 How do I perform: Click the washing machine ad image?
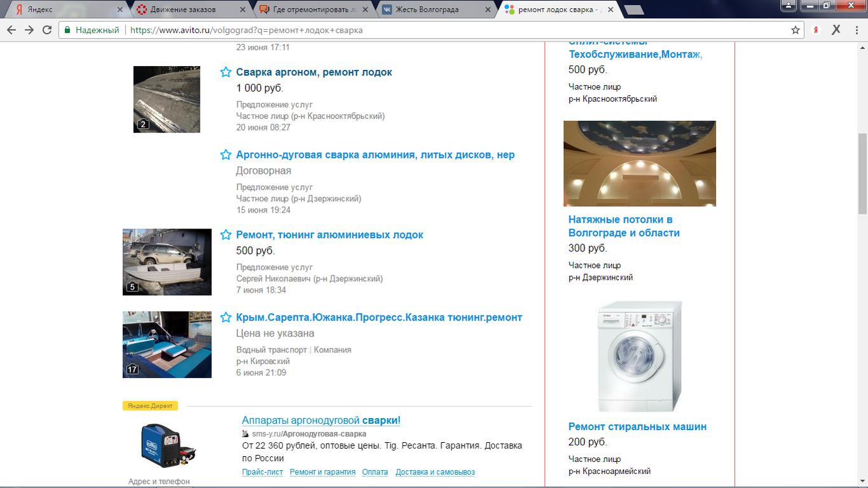point(639,357)
